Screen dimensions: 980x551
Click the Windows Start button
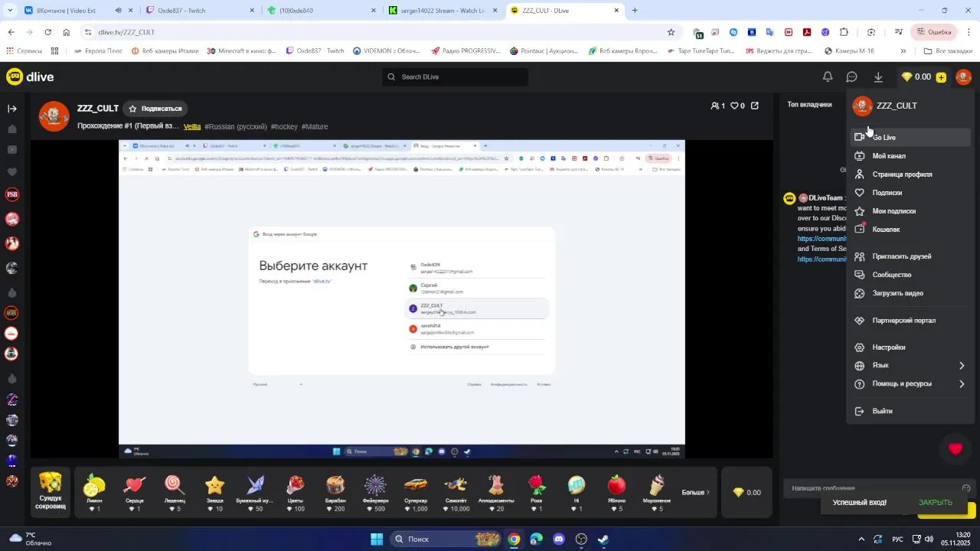click(x=377, y=539)
